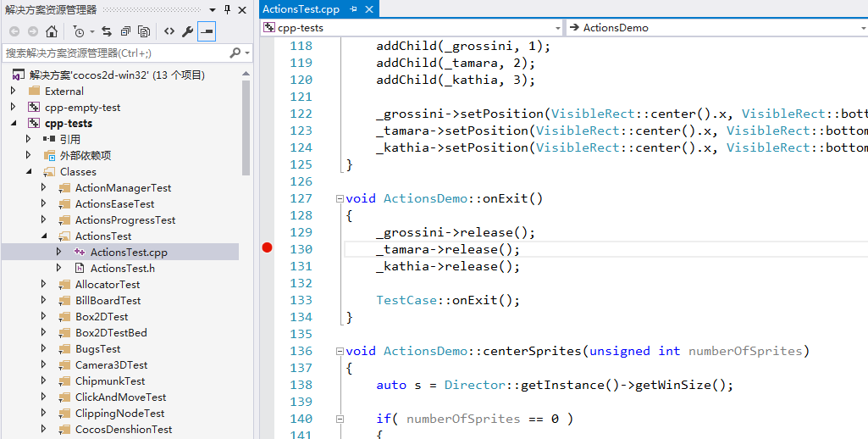Collapse the ActionsDemo::onExit function outline
The image size is (868, 439).
coord(340,198)
